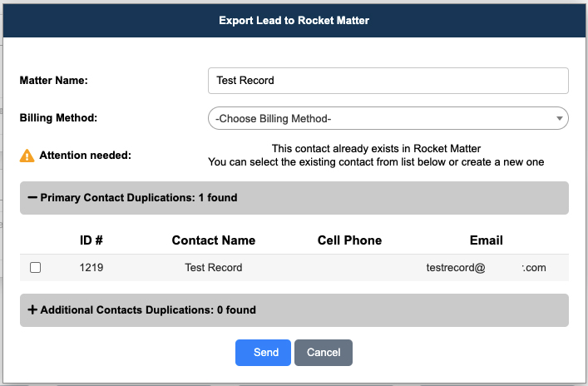Image resolution: width=588 pixels, height=386 pixels.
Task: Click the Contact Name column header
Action: (x=214, y=240)
